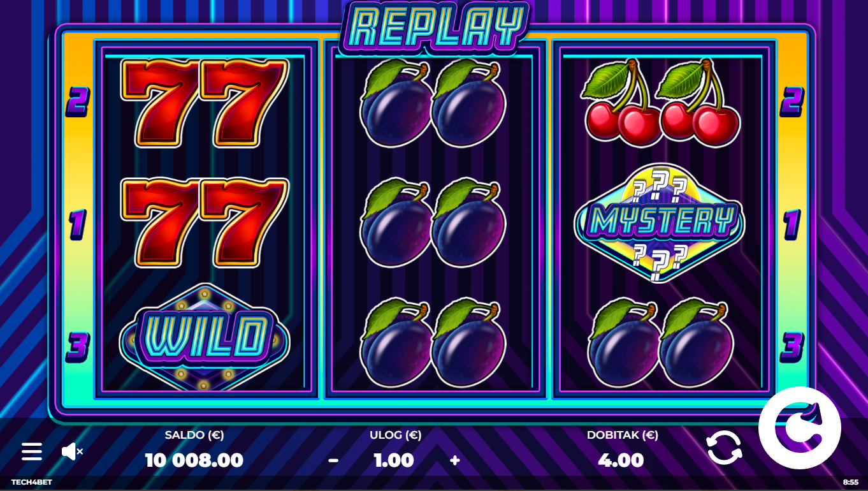868x491 pixels.
Task: Enable autoplay with circular arrows icon
Action: (x=725, y=447)
